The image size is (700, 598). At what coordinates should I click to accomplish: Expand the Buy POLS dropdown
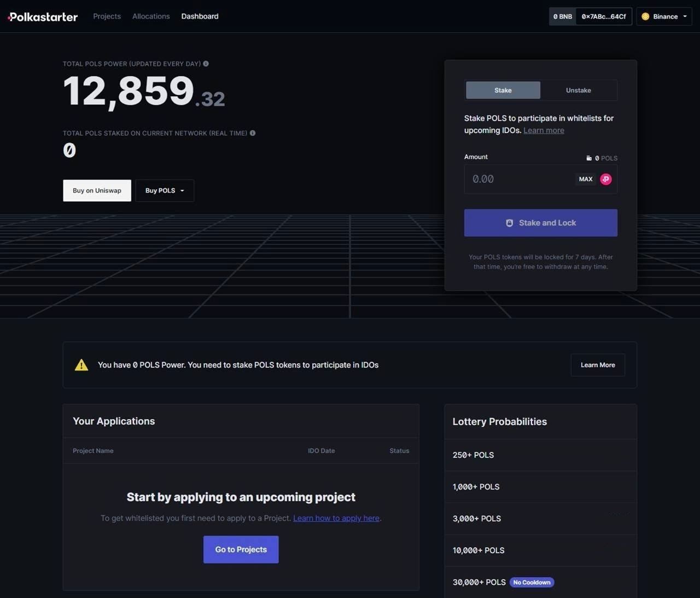click(x=165, y=190)
